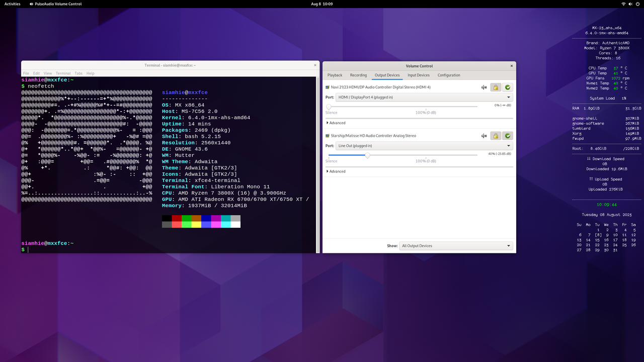Click the green '10:09:44' desktop clock
The height and width of the screenshot is (362, 644).
pos(607,205)
